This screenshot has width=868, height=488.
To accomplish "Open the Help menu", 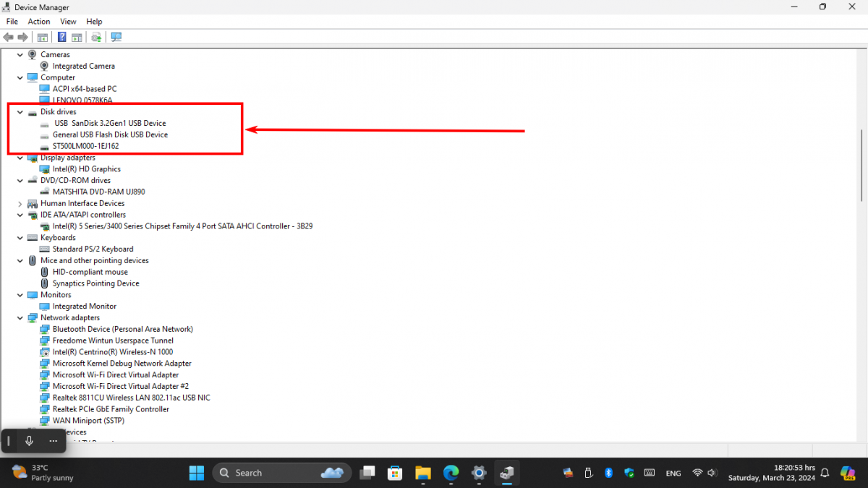I will [94, 22].
